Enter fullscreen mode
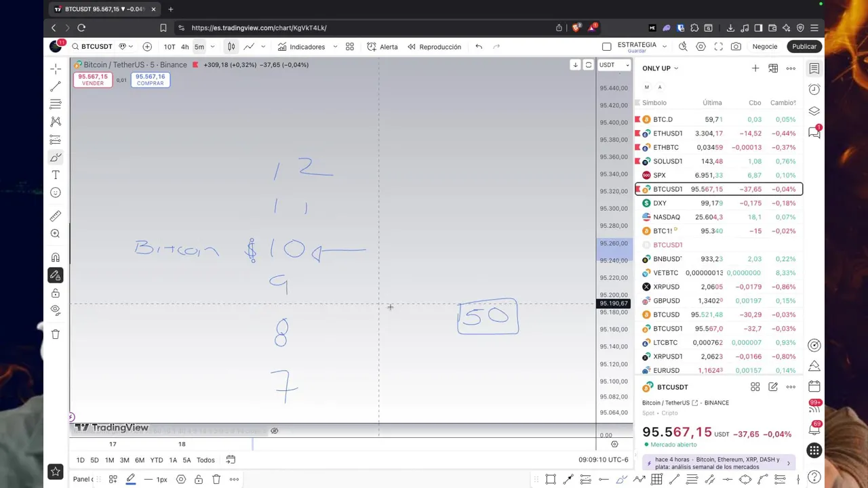The height and width of the screenshot is (488, 868). click(718, 47)
